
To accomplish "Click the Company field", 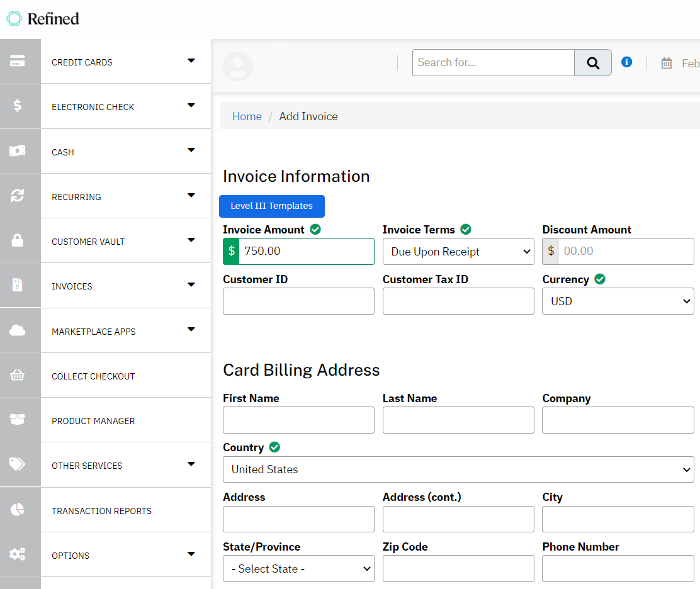I will click(618, 420).
